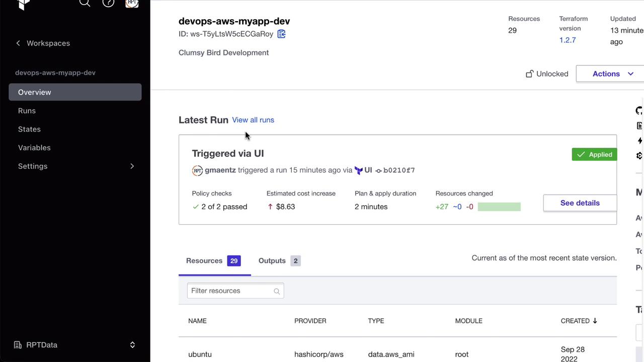Expand the Settings submenu chevron

[x=132, y=166]
